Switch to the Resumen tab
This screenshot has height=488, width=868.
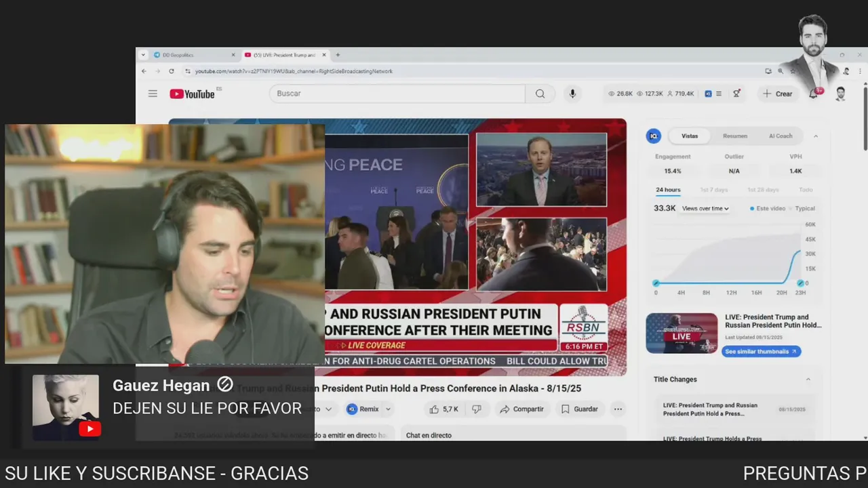click(x=735, y=136)
